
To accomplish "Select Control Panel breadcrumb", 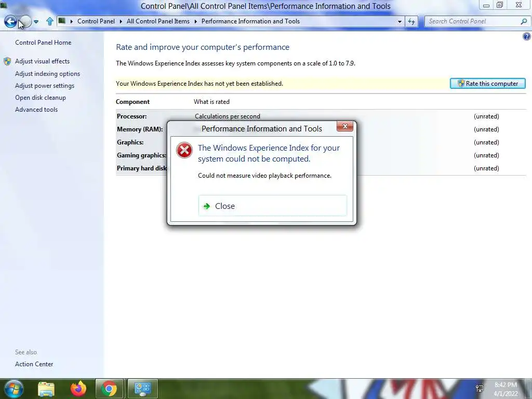I will (96, 21).
